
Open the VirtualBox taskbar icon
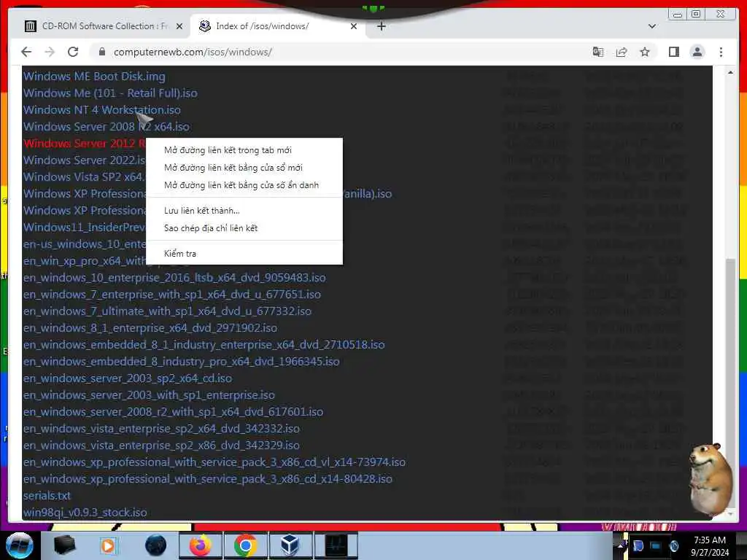(290, 545)
